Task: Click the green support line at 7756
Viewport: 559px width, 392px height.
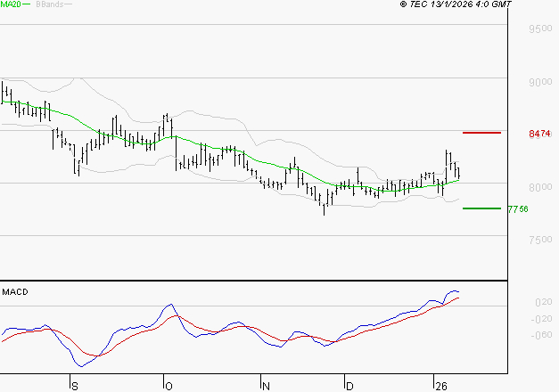Action: 481,208
